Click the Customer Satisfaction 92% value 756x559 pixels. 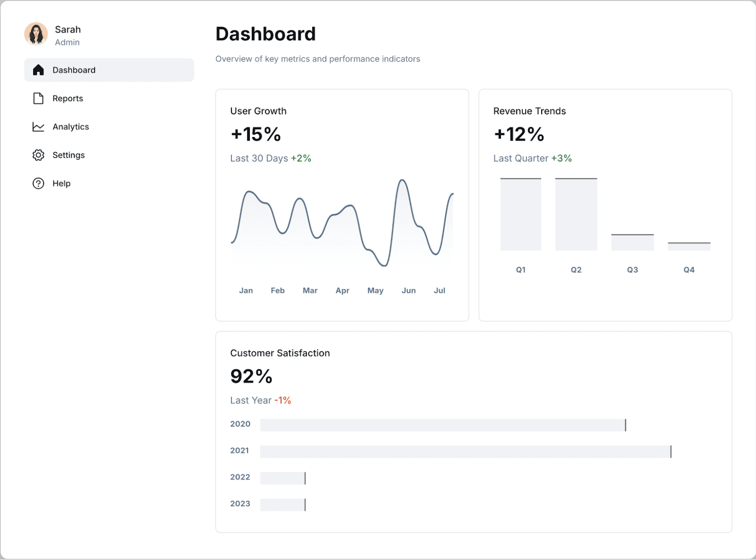tap(251, 376)
